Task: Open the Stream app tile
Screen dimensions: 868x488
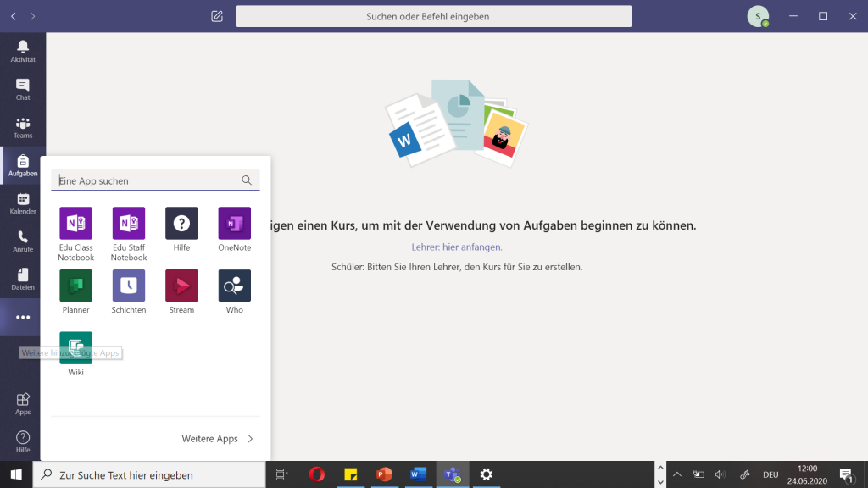Action: click(181, 291)
